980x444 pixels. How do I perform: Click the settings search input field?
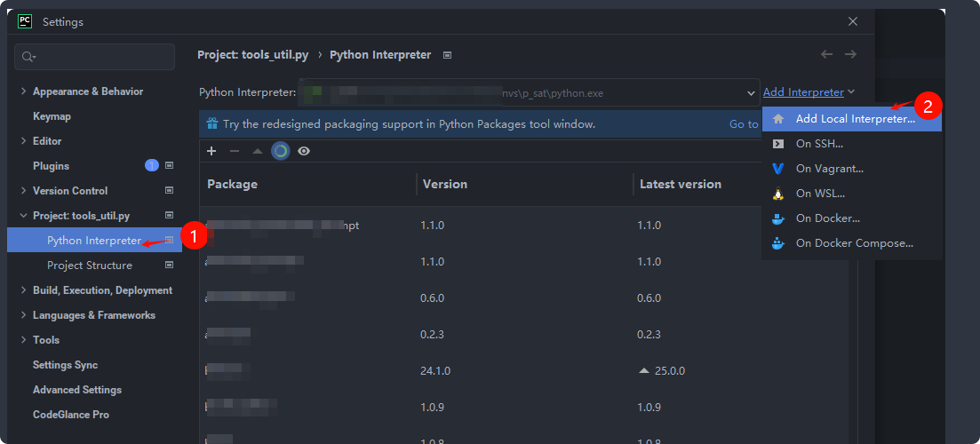pos(94,57)
